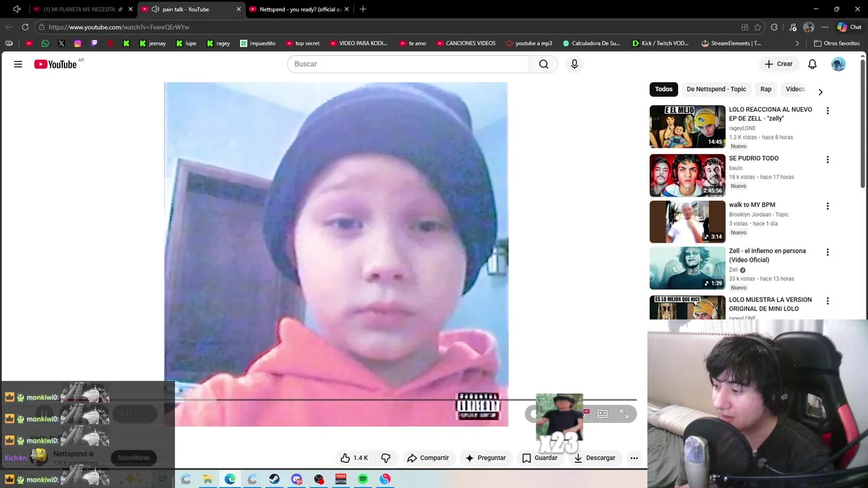The image size is (868, 488).
Task: Open the Crear menu
Action: point(778,64)
